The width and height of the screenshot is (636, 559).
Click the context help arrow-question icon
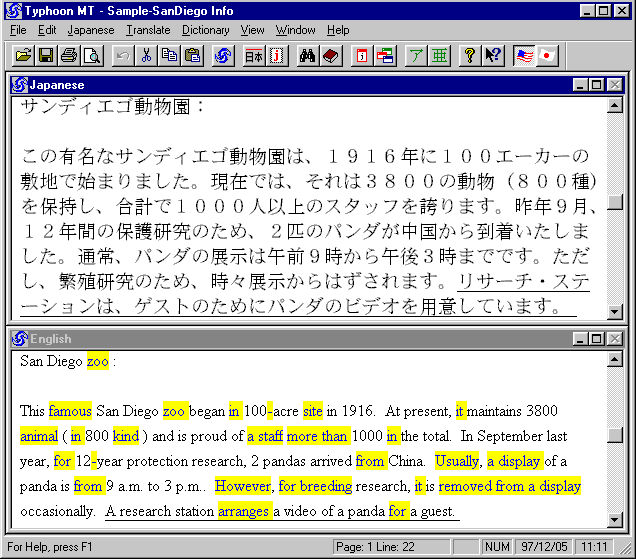click(x=493, y=55)
